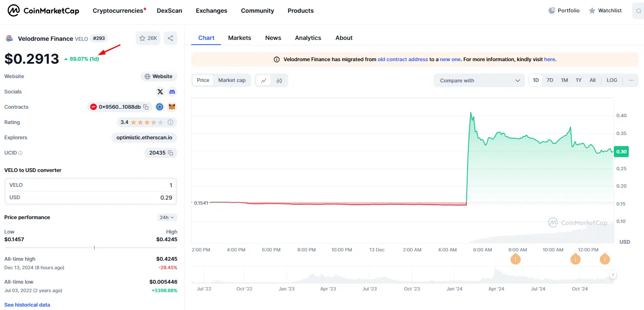Click the 0.30 current price label
The height and width of the screenshot is (310, 644).
621,152
